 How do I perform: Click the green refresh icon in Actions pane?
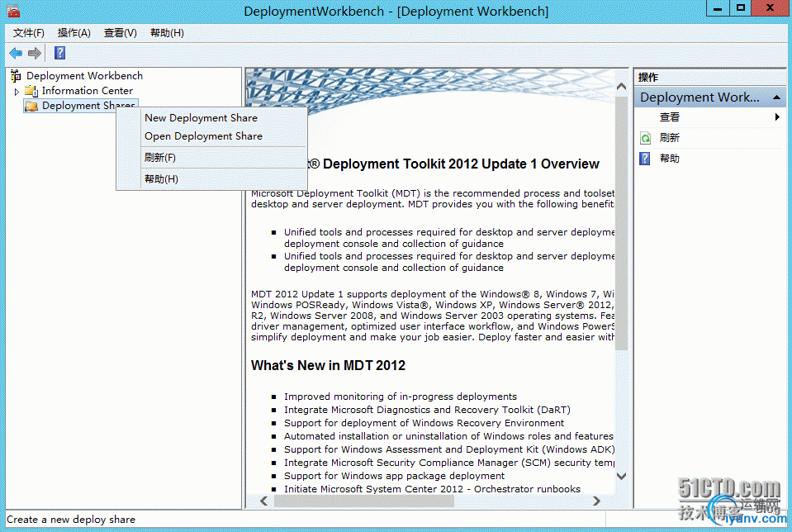tap(646, 138)
